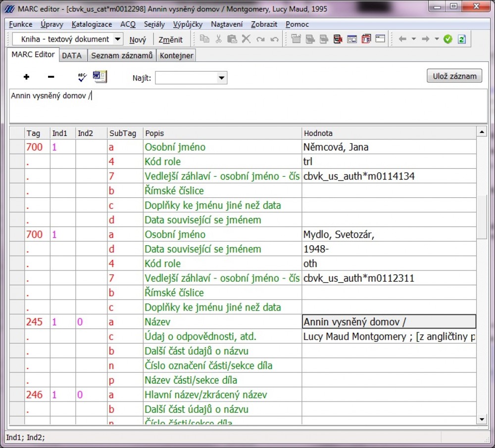Expand the Najít combo box
This screenshot has height=448, width=495.
coord(221,78)
